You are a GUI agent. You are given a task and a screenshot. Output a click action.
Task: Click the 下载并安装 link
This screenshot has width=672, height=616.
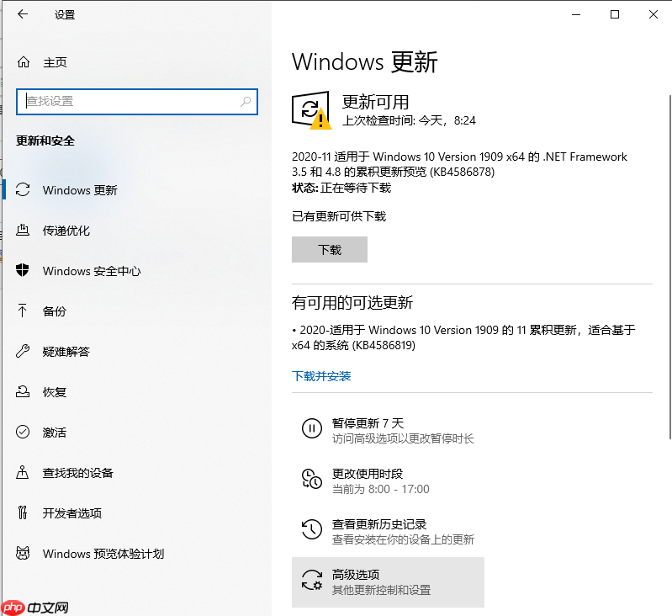tap(321, 376)
